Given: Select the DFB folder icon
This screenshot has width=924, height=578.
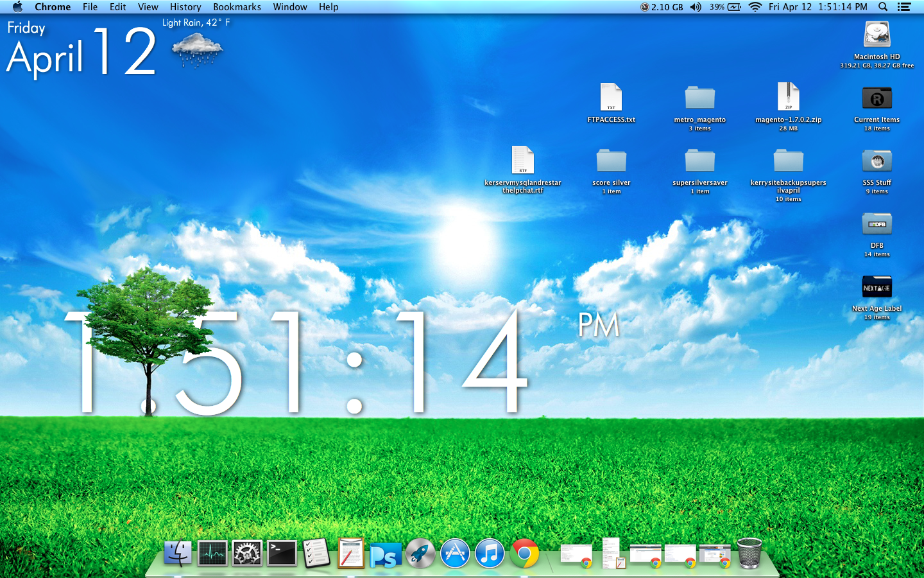Looking at the screenshot, I should tap(877, 223).
